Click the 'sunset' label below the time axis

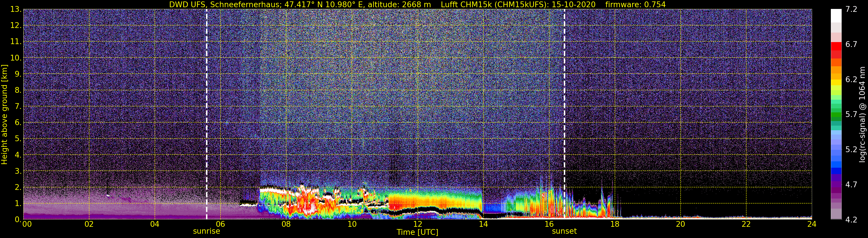tap(564, 231)
